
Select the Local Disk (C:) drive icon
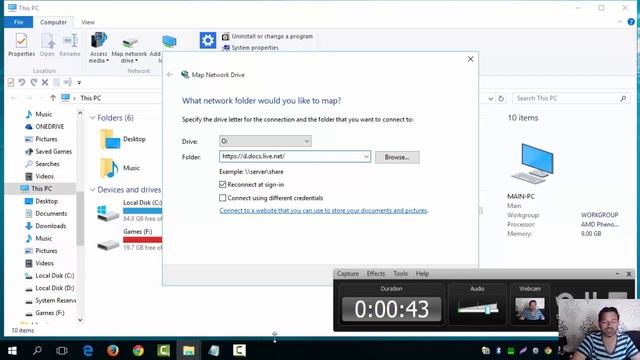(108, 213)
